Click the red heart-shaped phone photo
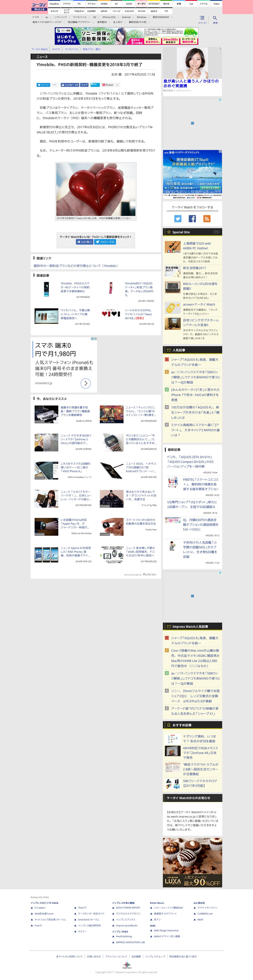This screenshot has width=253, height=980. 96,189
